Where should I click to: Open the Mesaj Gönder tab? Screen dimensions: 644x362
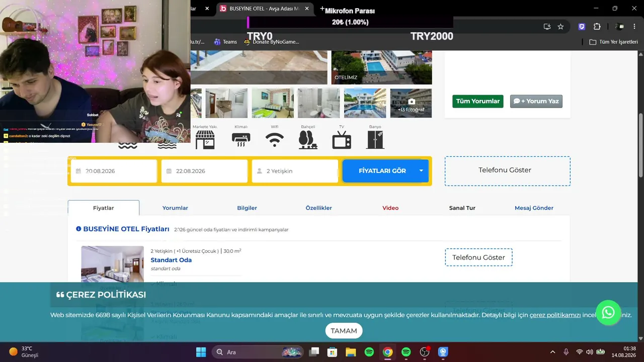pos(534,208)
